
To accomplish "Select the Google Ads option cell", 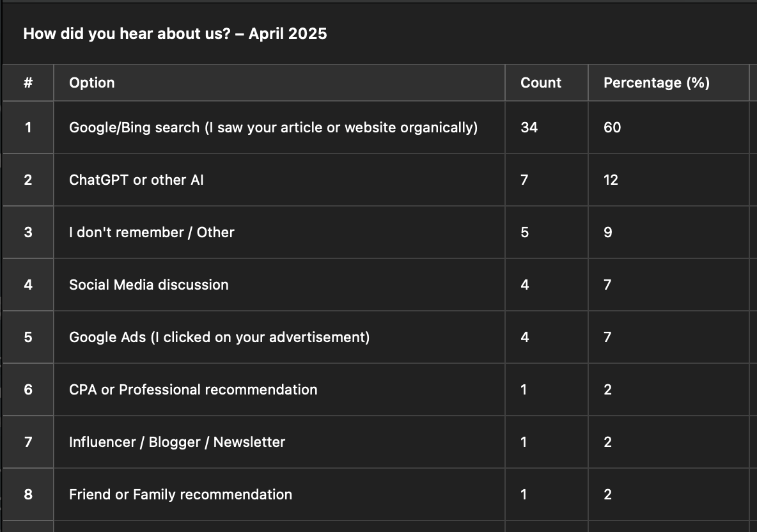I will [x=219, y=337].
